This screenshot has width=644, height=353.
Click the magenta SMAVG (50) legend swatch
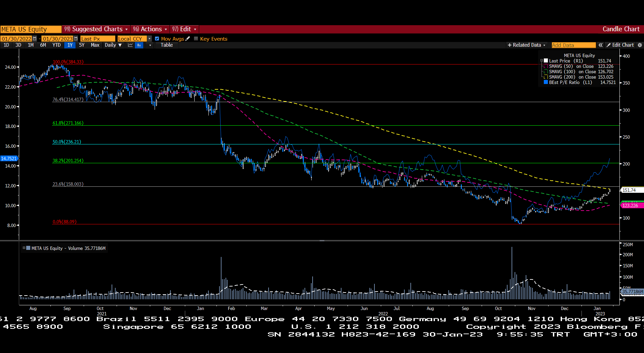546,66
